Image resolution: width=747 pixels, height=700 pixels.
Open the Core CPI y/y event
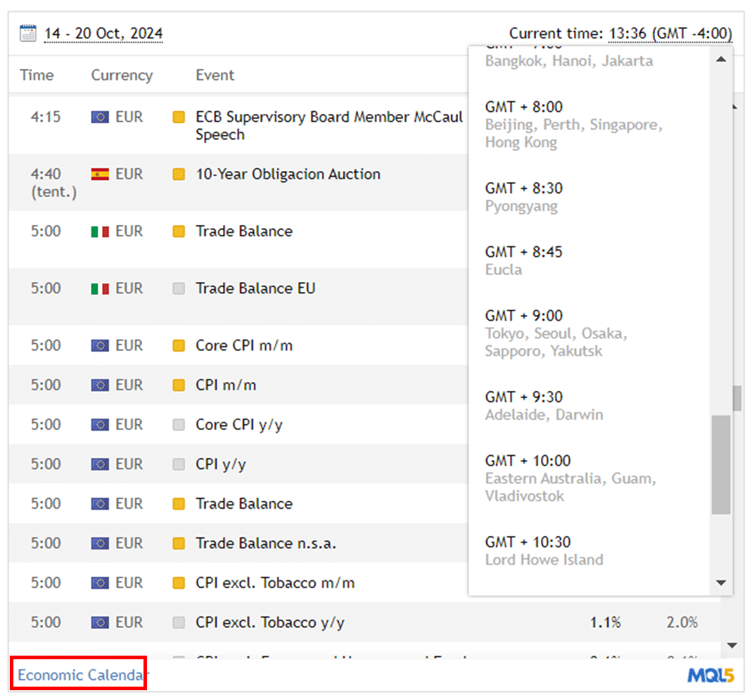(x=238, y=425)
